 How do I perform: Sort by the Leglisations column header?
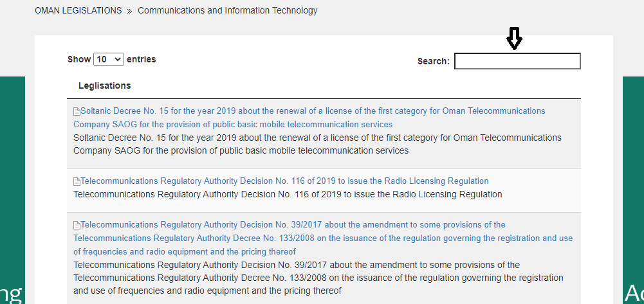104,85
